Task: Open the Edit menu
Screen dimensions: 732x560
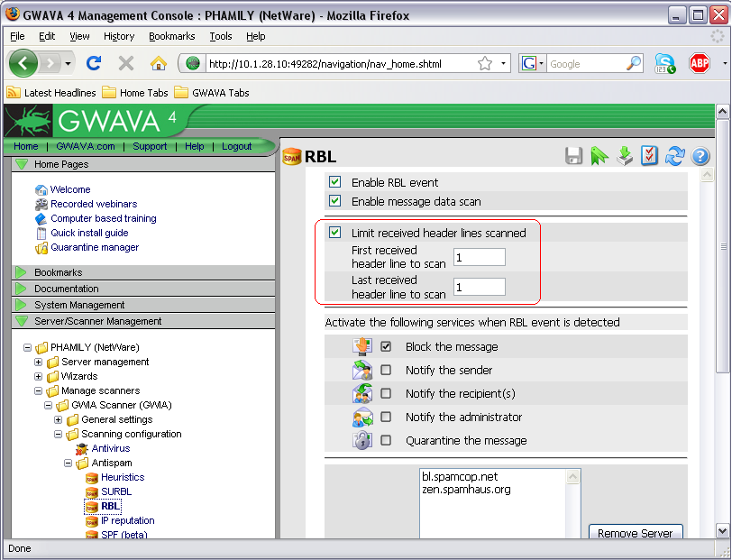Action: 47,36
